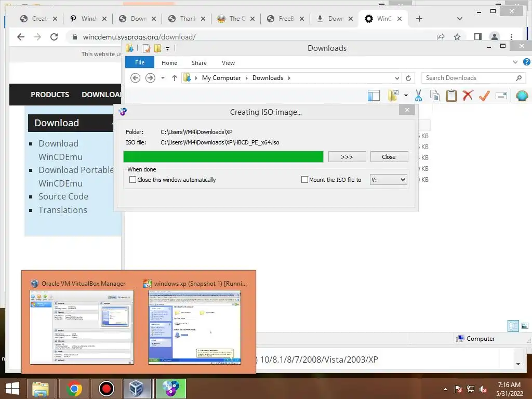Click the folder options icon with checkmark
Screen dimensions: 532x399
[x=393, y=96]
